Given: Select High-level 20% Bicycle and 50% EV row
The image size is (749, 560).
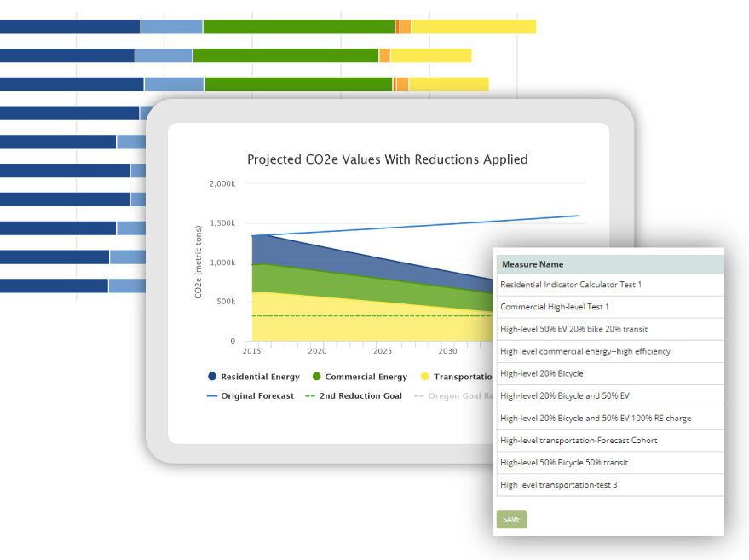Looking at the screenshot, I should click(x=610, y=396).
